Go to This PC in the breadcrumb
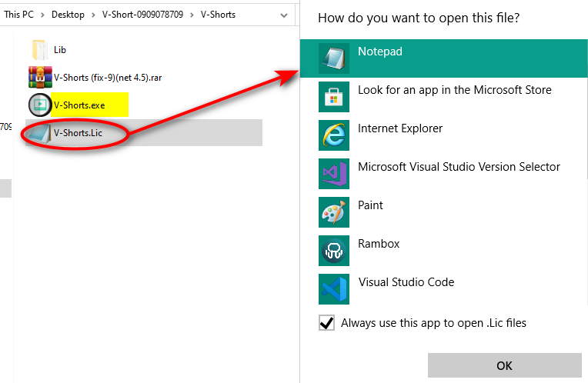 click(18, 15)
